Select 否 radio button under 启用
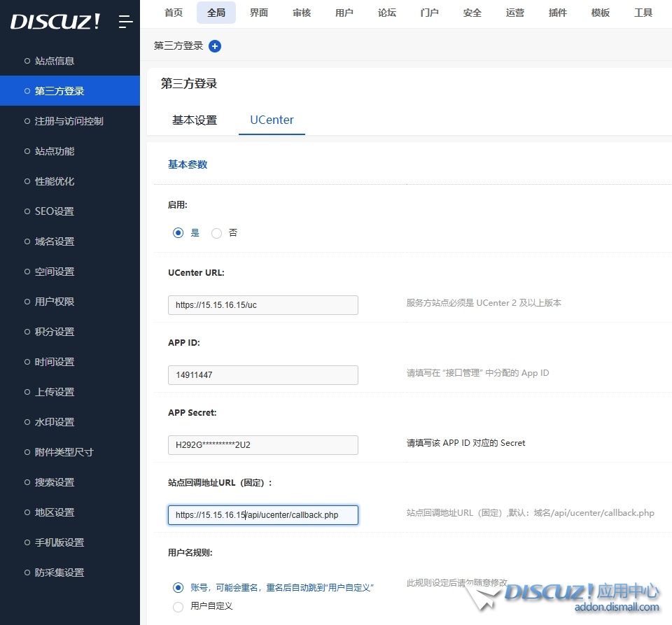 pyautogui.click(x=216, y=232)
